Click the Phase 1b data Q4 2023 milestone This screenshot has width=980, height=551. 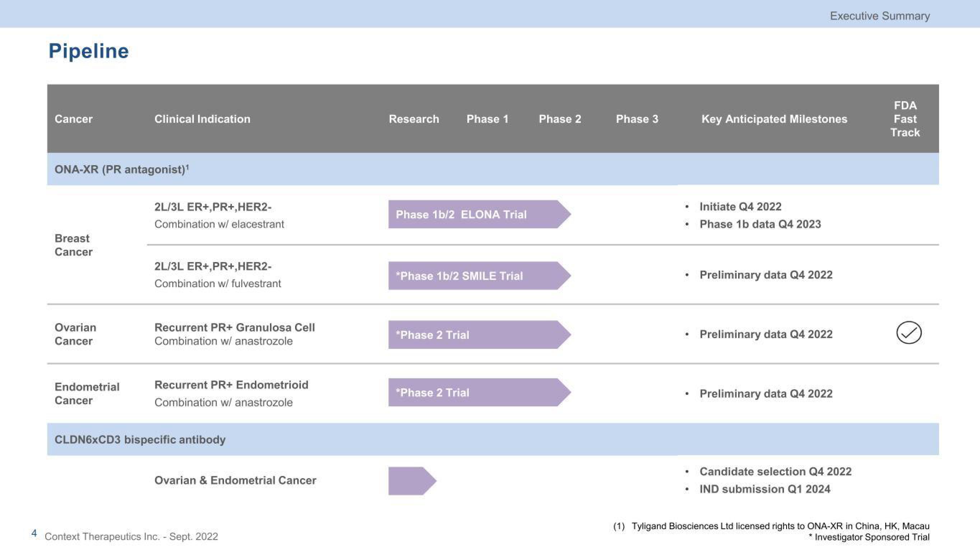click(x=760, y=224)
